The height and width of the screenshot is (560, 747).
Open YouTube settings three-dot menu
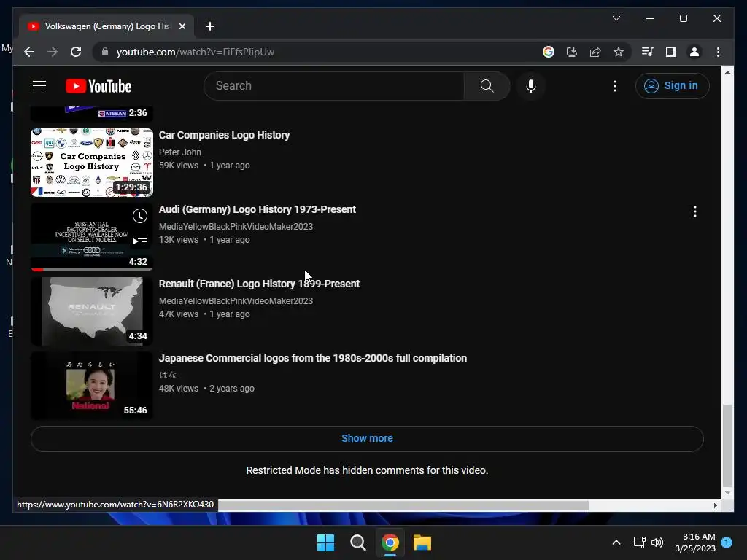pyautogui.click(x=614, y=86)
